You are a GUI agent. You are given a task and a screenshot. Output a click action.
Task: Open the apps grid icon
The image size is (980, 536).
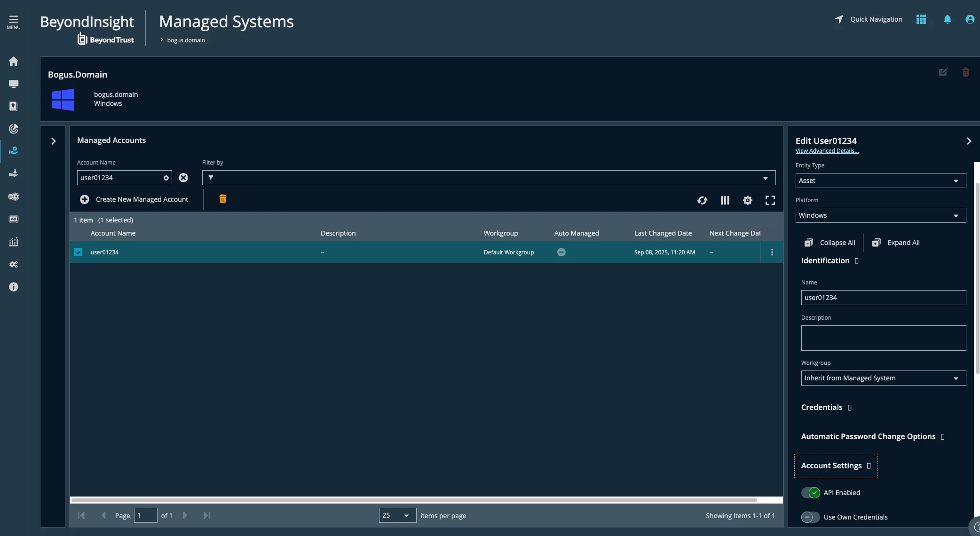tap(921, 19)
